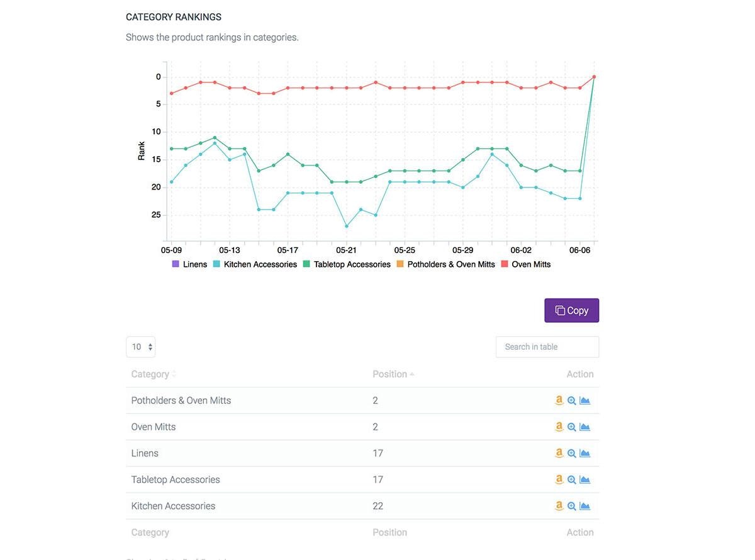
Task: Click the Oven Mitts category name link
Action: pos(154,427)
